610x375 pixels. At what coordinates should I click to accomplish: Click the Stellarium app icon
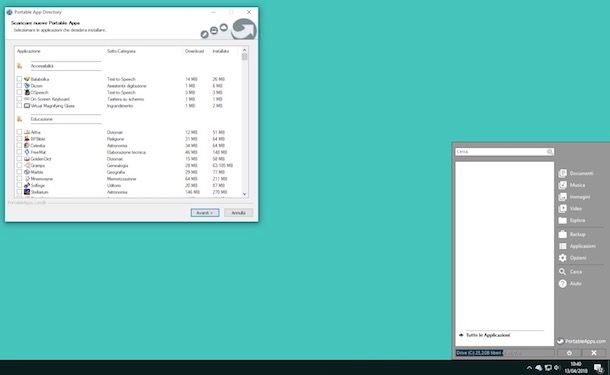[x=27, y=192]
